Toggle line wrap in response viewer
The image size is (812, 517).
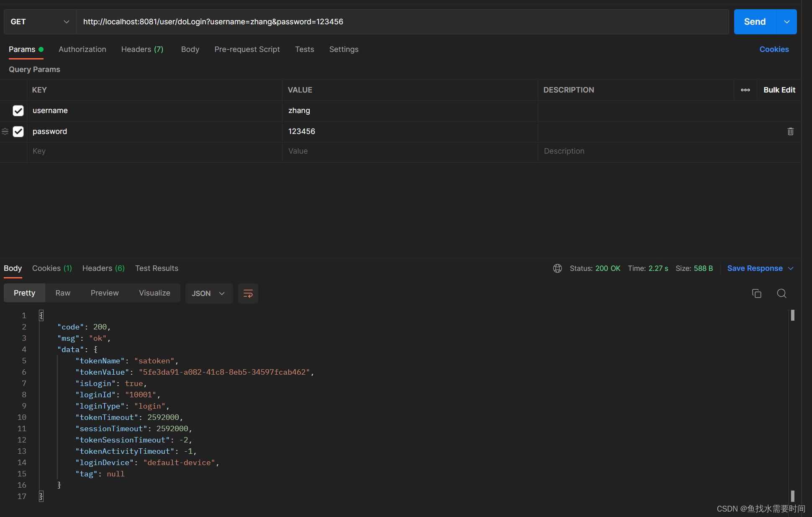(248, 293)
